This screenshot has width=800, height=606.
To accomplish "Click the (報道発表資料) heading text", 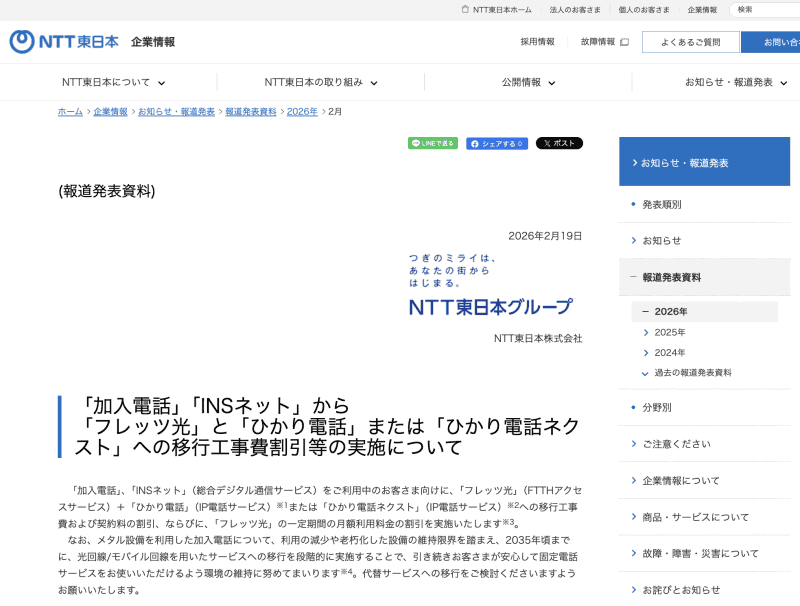I will [x=107, y=191].
